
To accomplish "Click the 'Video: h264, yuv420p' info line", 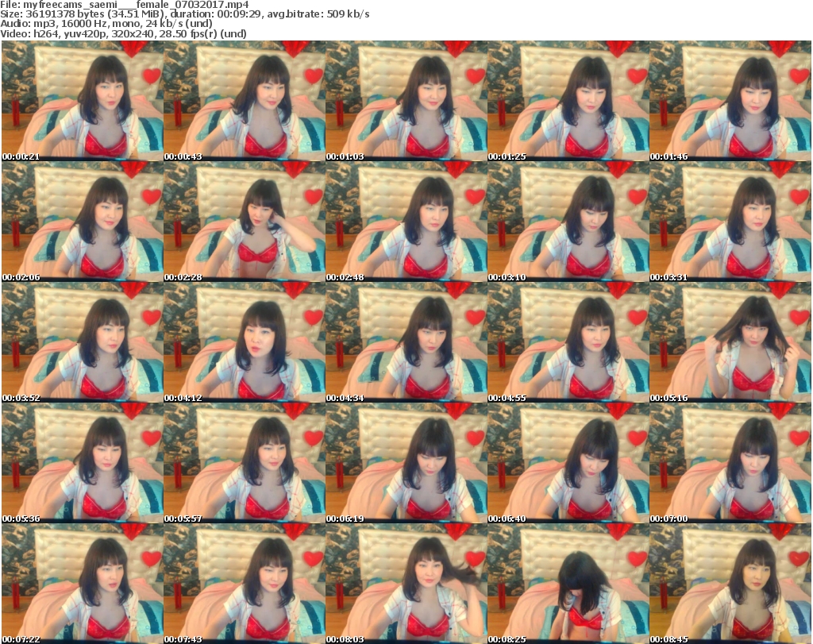I will pyautogui.click(x=123, y=33).
